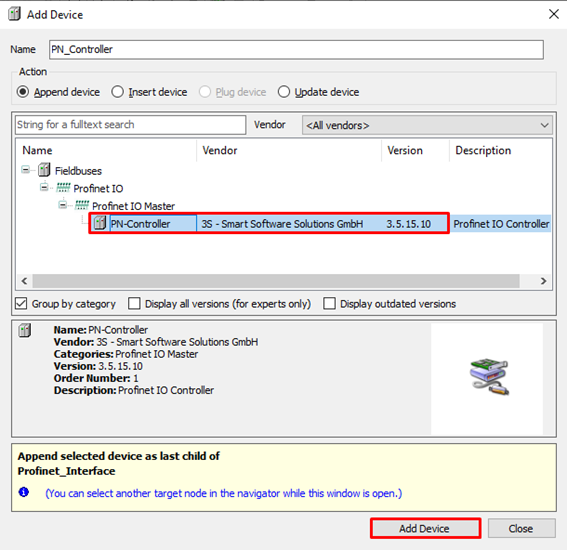Click the fulltext search input field
Image resolution: width=567 pixels, height=550 pixels.
point(130,125)
